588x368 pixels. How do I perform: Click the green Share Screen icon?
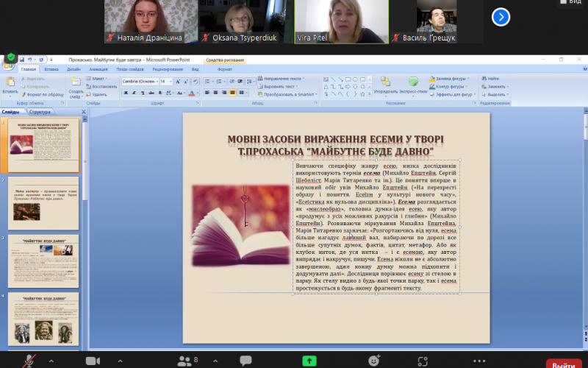tap(309, 360)
